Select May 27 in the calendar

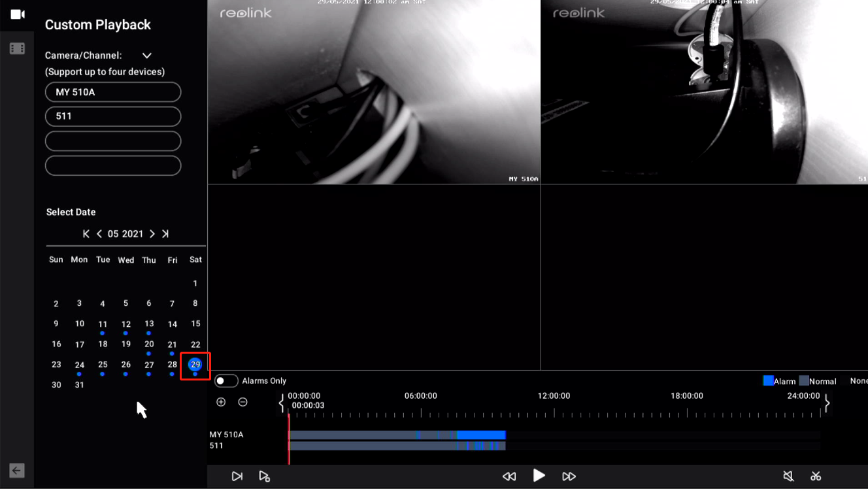tap(149, 365)
